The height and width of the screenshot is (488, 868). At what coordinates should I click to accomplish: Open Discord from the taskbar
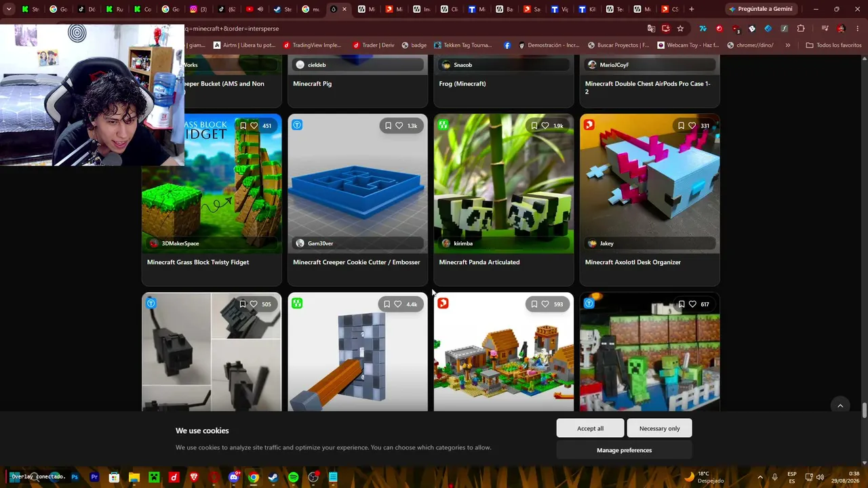click(x=234, y=477)
